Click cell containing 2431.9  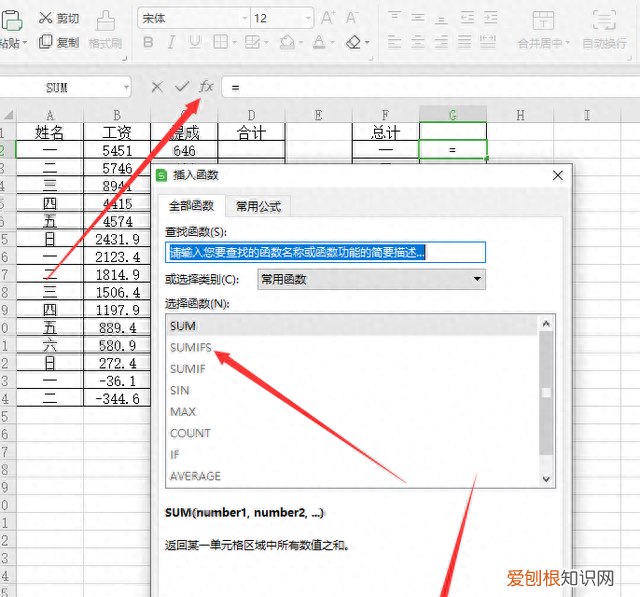pyautogui.click(x=117, y=239)
